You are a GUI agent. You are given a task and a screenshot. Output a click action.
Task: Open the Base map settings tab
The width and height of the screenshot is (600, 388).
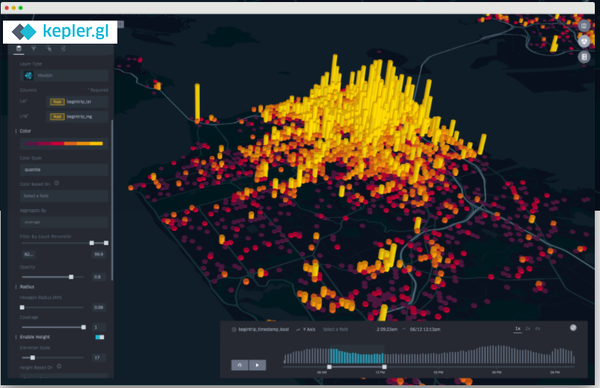tap(64, 49)
